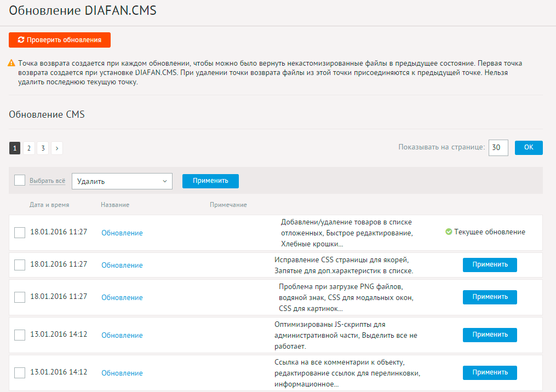Click the 'Название' column header
The height and width of the screenshot is (392, 556).
(115, 205)
